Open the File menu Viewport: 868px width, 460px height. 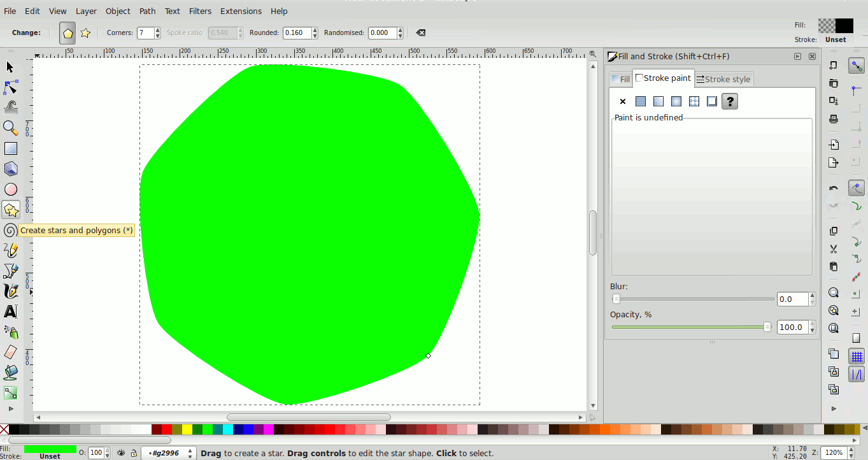pyautogui.click(x=10, y=11)
